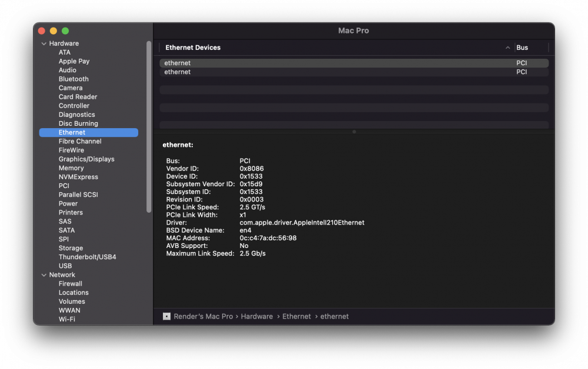Screen dimensions: 588x369
Task: Select SAS in the sidebar
Action: coord(65,222)
